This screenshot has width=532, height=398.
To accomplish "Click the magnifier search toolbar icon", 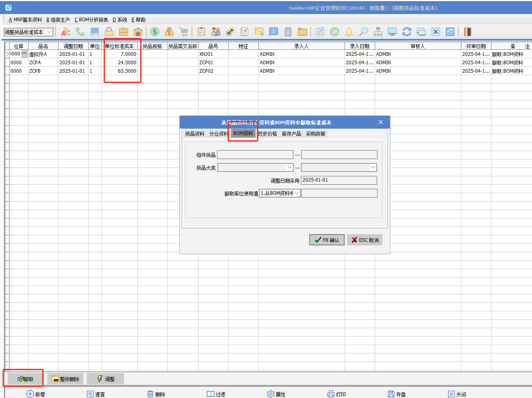I will coord(363,32).
